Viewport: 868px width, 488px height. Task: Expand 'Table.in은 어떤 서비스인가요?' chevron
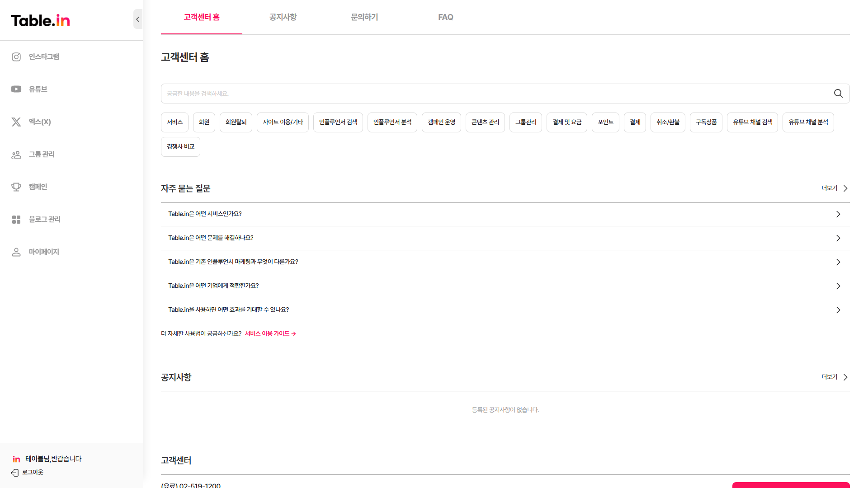[838, 214]
